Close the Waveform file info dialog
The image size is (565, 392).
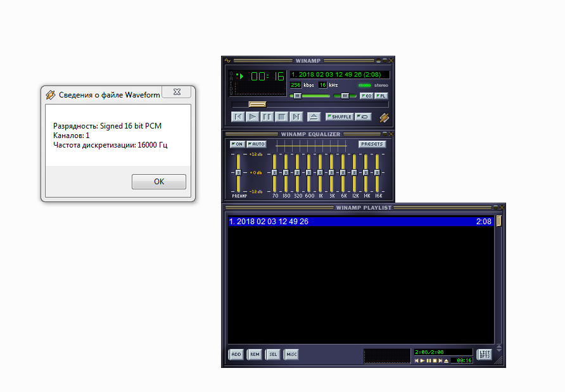pyautogui.click(x=177, y=92)
